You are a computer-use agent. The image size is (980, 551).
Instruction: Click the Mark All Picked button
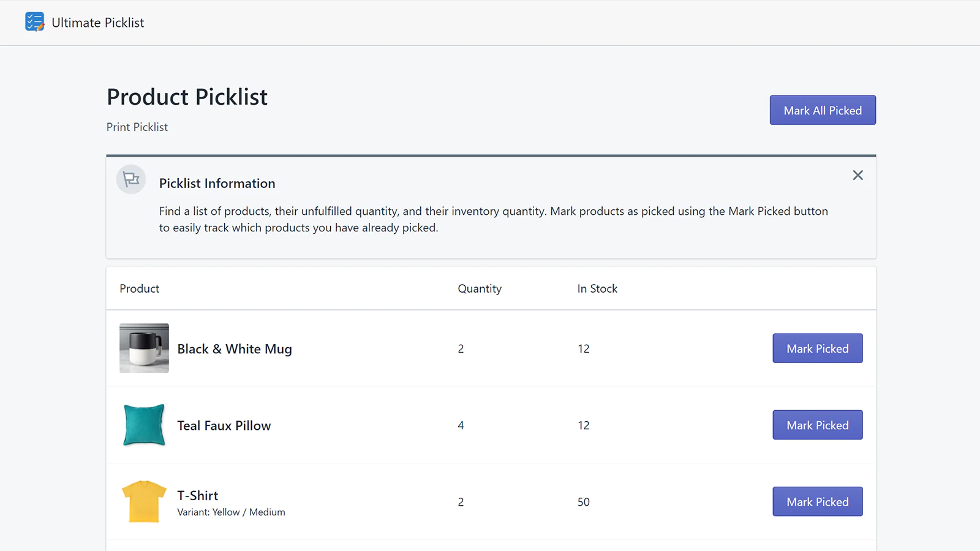[x=823, y=110]
